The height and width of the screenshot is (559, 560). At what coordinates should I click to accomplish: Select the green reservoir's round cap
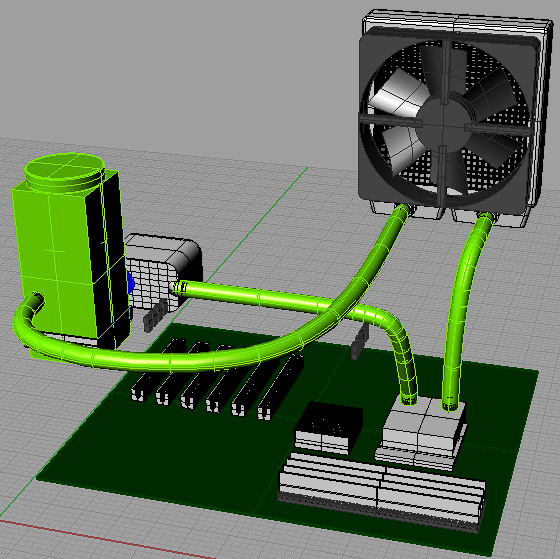point(65,172)
